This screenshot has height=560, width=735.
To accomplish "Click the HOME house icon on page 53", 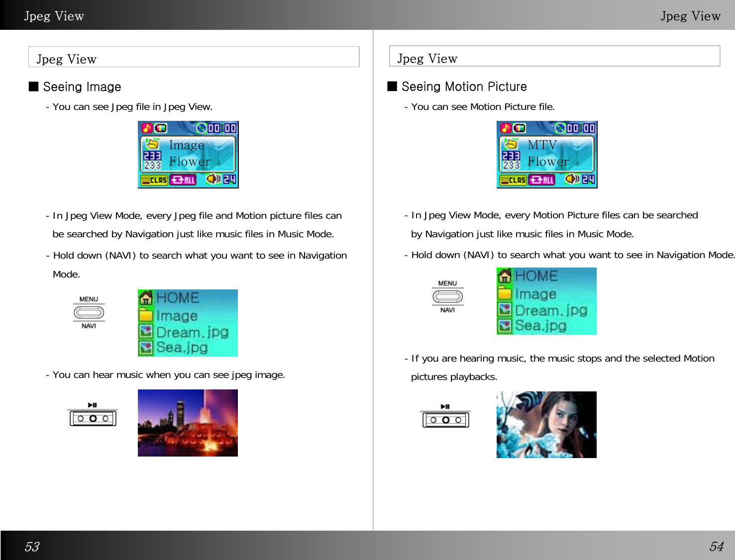I will 146,298.
